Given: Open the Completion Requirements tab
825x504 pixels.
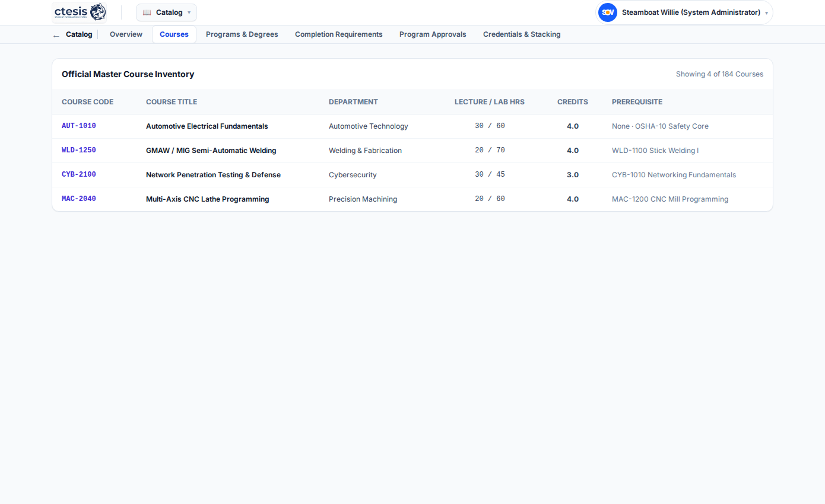Looking at the screenshot, I should [338, 34].
